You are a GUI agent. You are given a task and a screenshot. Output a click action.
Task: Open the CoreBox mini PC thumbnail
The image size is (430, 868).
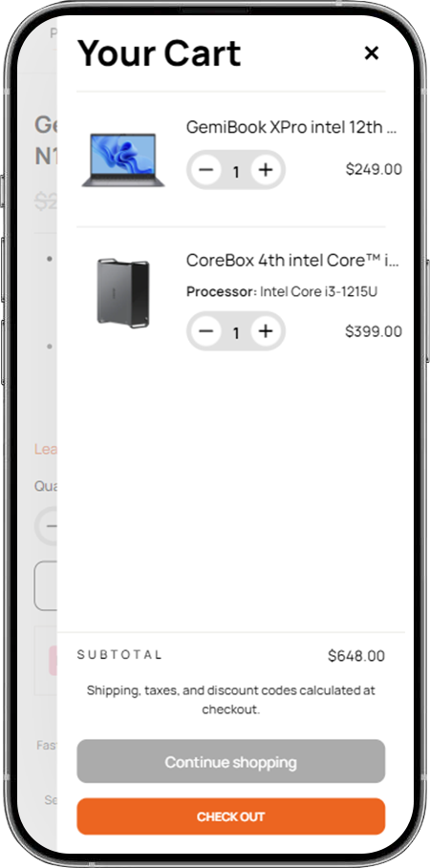click(123, 292)
